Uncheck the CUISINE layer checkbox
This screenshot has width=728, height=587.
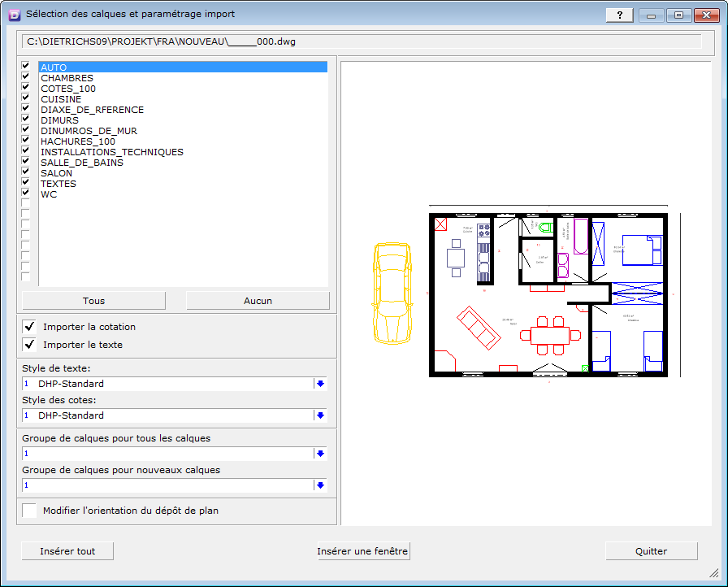tap(25, 98)
